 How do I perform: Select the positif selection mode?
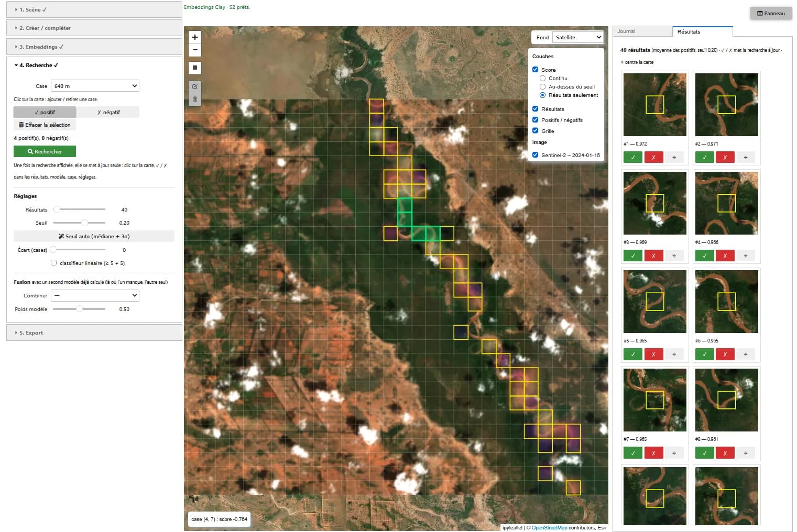tap(45, 112)
